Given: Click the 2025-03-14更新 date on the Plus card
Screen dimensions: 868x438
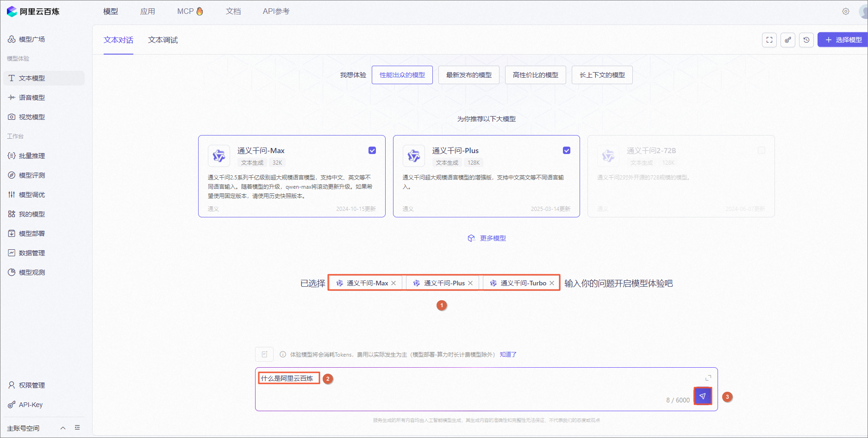Looking at the screenshot, I should tap(551, 209).
